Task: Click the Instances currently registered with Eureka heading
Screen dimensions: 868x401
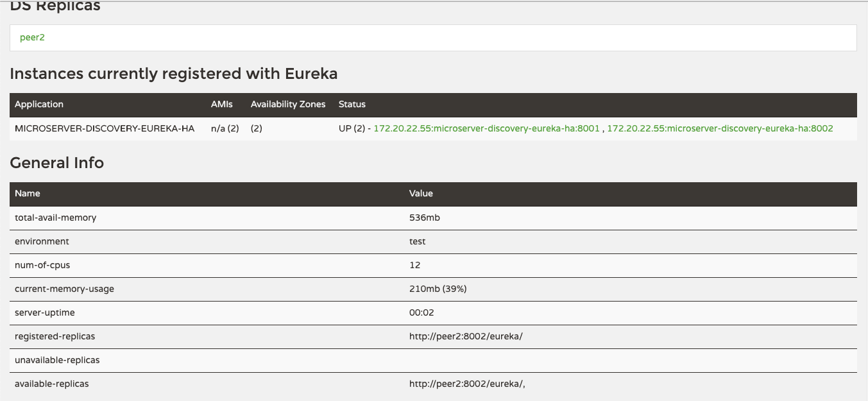Action: pos(174,74)
